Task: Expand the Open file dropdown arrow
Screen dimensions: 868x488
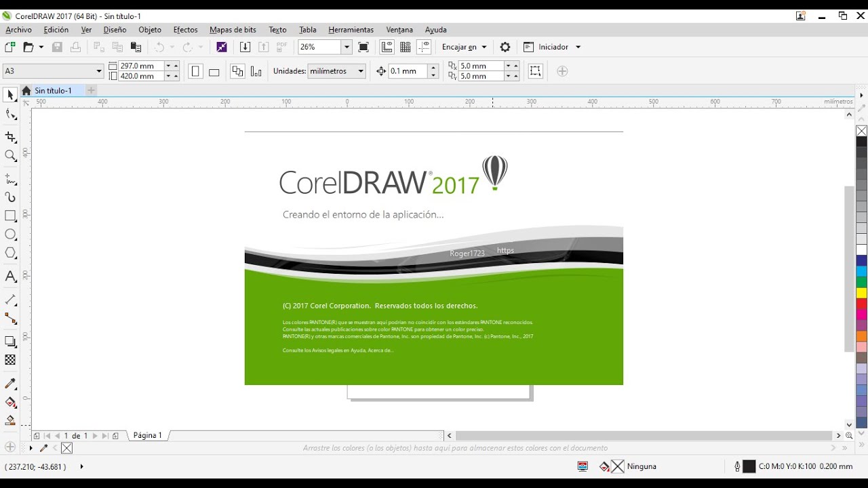Action: pos(41,47)
